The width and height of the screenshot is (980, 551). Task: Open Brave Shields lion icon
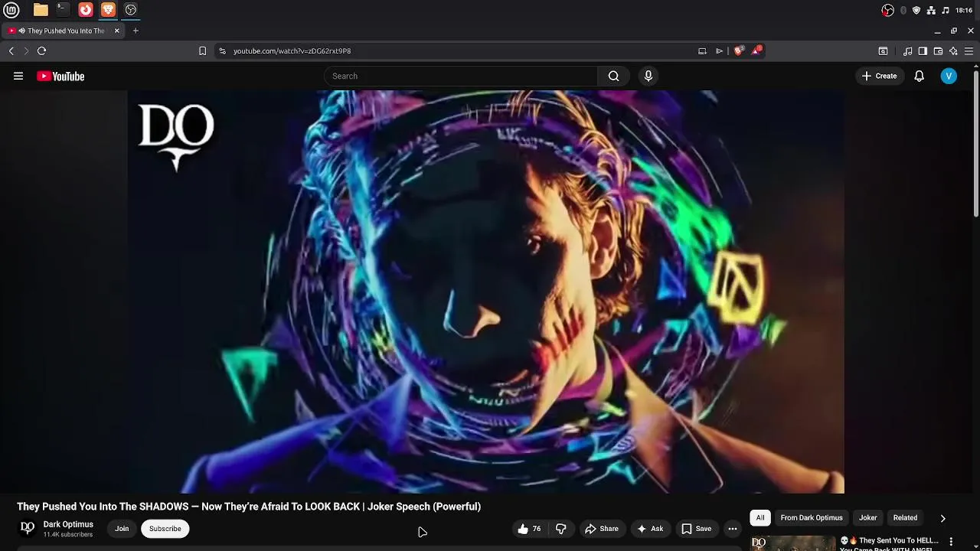738,51
